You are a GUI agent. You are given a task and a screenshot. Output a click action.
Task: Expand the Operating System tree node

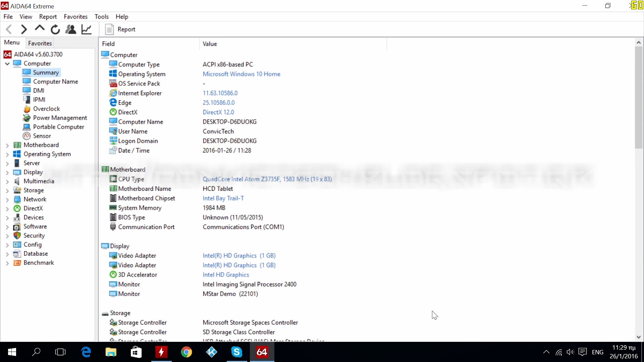point(7,154)
